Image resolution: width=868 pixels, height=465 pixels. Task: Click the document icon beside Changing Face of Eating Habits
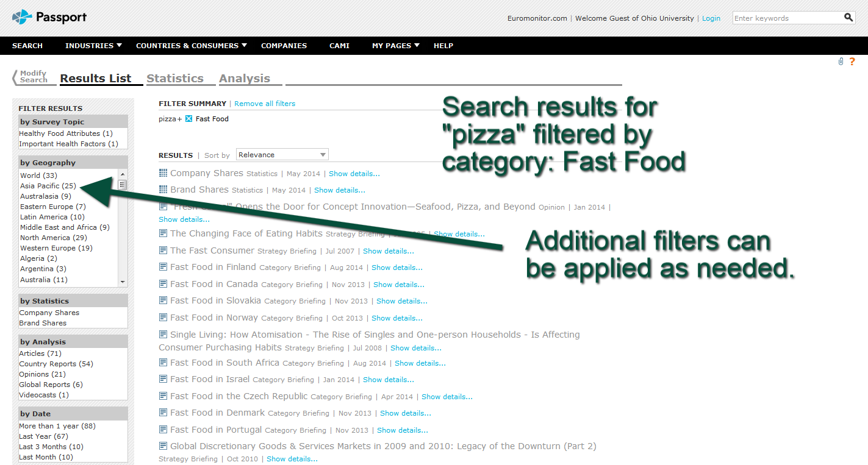pos(163,233)
